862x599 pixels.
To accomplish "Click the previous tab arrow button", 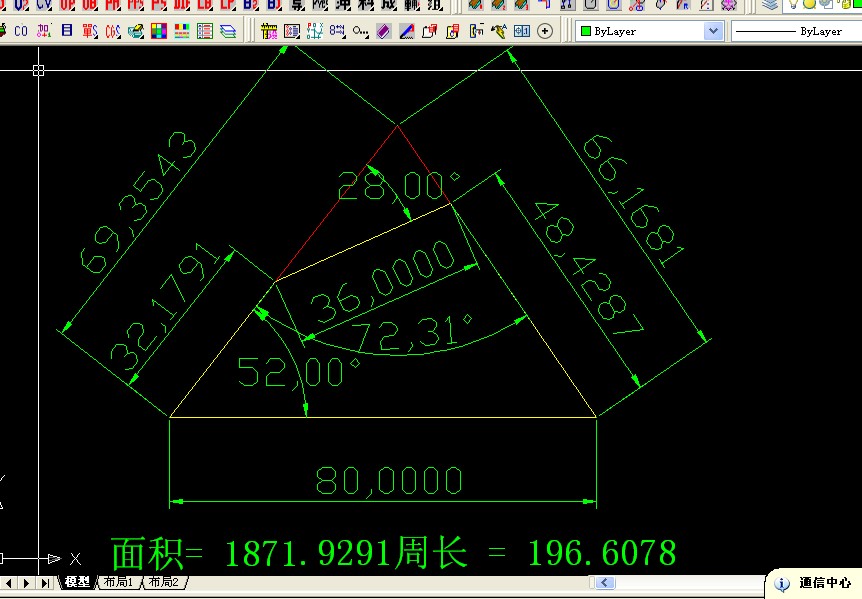I will pyautogui.click(x=9, y=583).
